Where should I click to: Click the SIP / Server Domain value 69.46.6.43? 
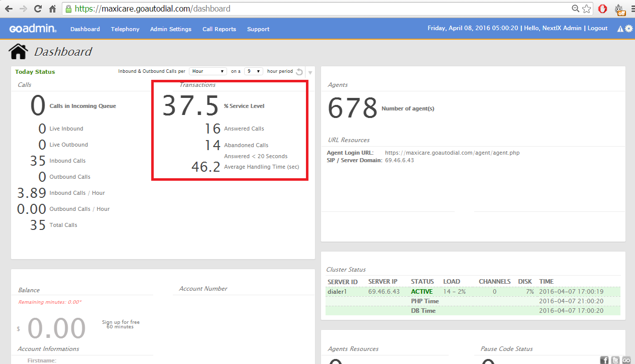click(x=399, y=160)
